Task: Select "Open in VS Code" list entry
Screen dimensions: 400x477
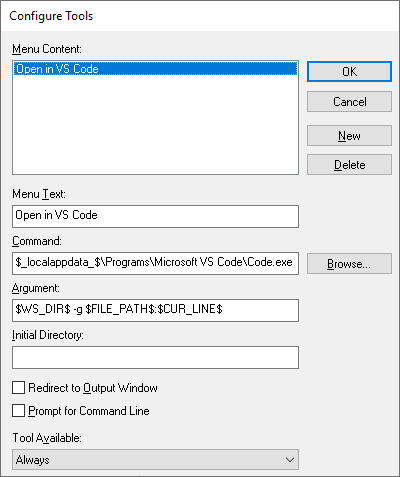Action: tap(155, 69)
